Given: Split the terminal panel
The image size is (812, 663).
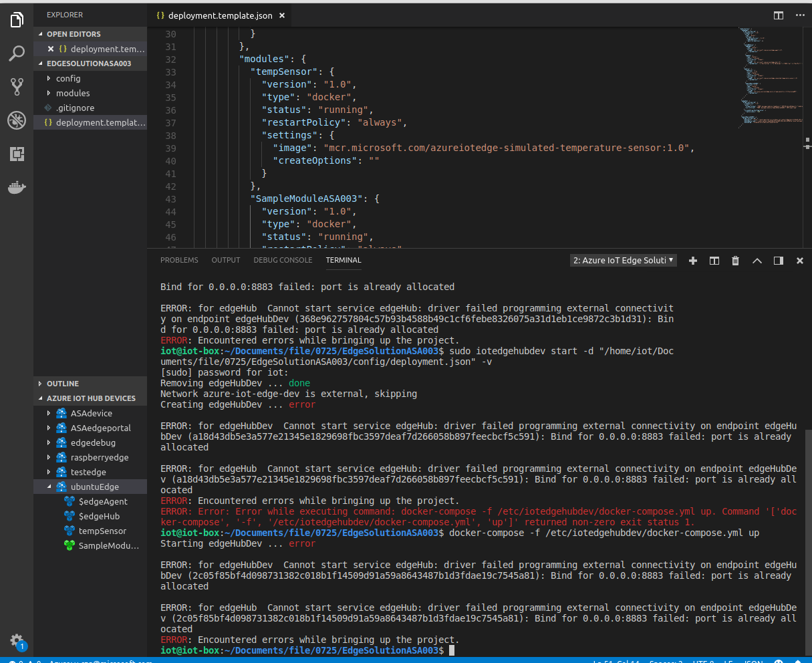Looking at the screenshot, I should (714, 261).
